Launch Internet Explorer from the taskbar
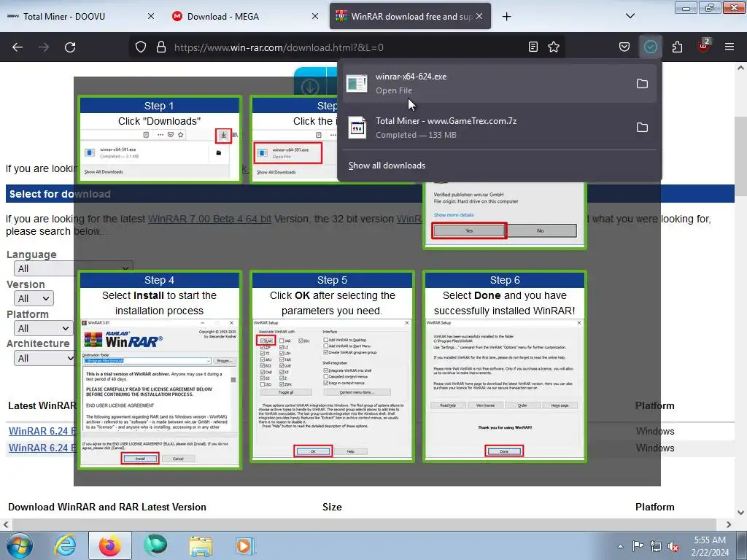 click(65, 545)
